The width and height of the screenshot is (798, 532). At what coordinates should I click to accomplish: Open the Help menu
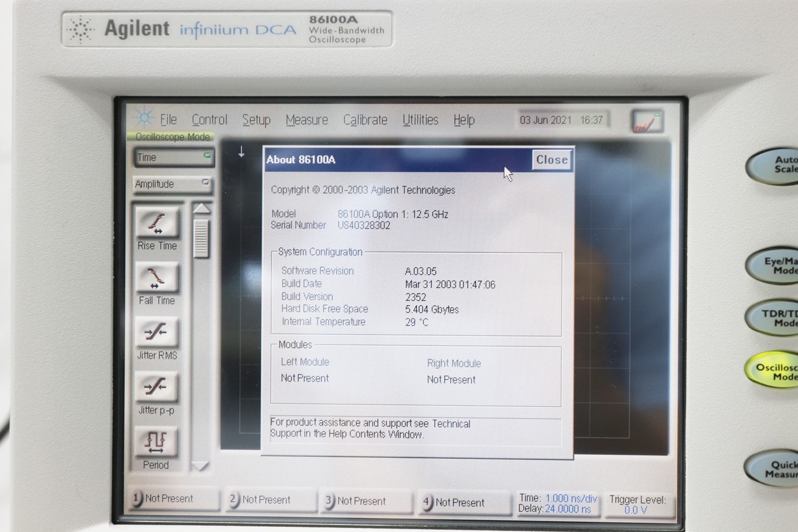point(464,120)
